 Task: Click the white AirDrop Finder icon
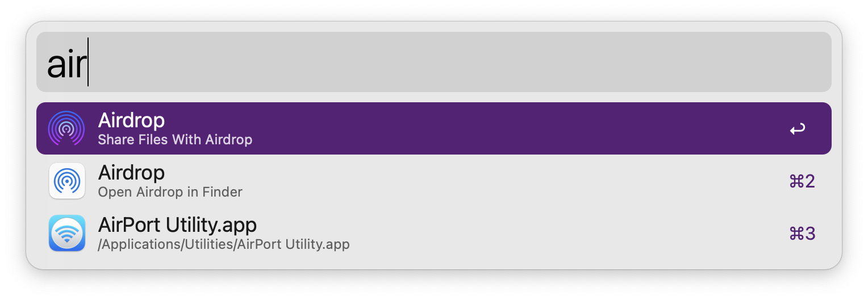tap(66, 181)
